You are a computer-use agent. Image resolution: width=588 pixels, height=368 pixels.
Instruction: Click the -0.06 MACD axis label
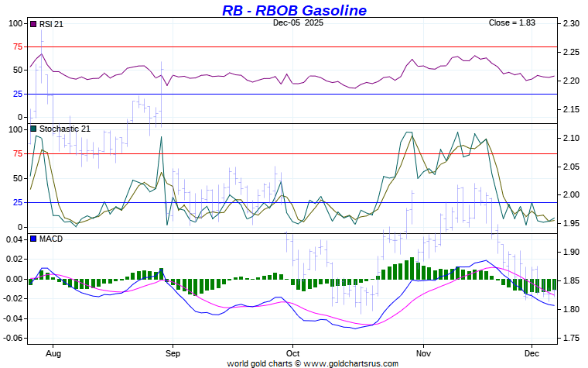14,339
